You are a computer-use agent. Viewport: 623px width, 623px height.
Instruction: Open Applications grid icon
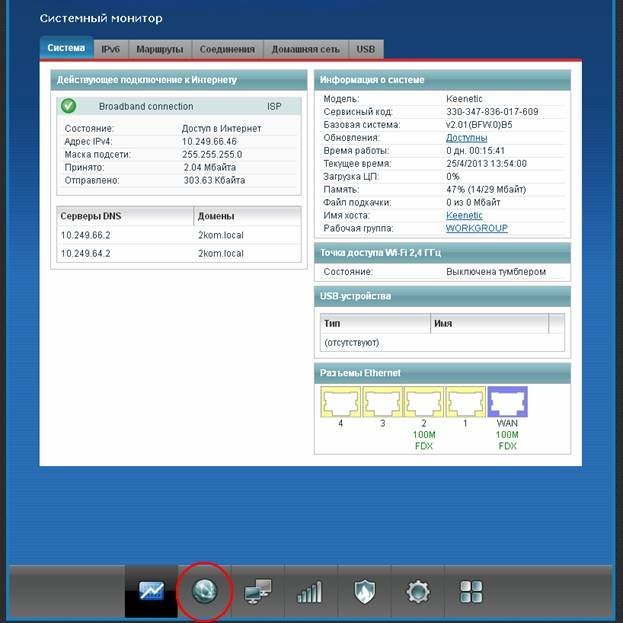[471, 592]
